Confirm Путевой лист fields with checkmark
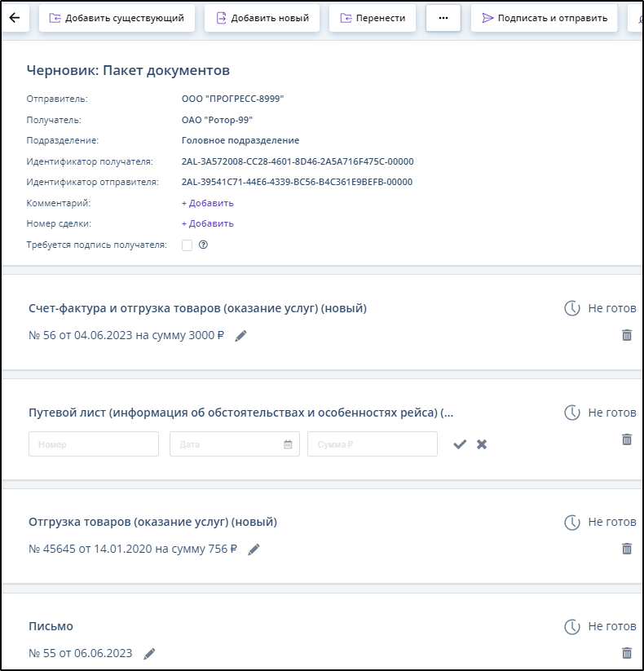This screenshot has height=671, width=644. tap(460, 444)
